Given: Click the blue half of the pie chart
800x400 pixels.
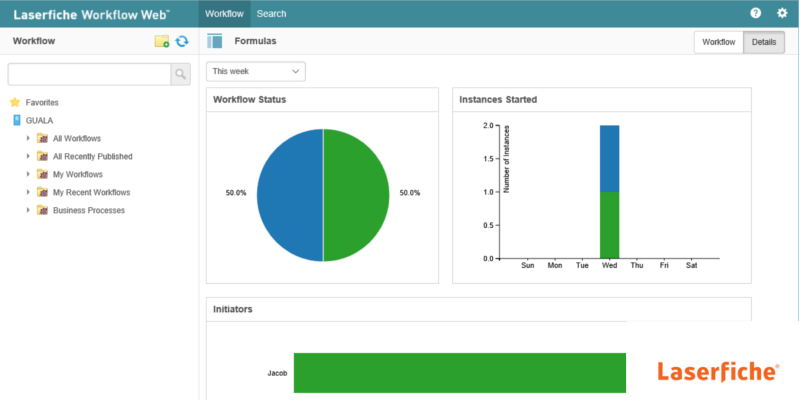Looking at the screenshot, I should click(x=290, y=195).
